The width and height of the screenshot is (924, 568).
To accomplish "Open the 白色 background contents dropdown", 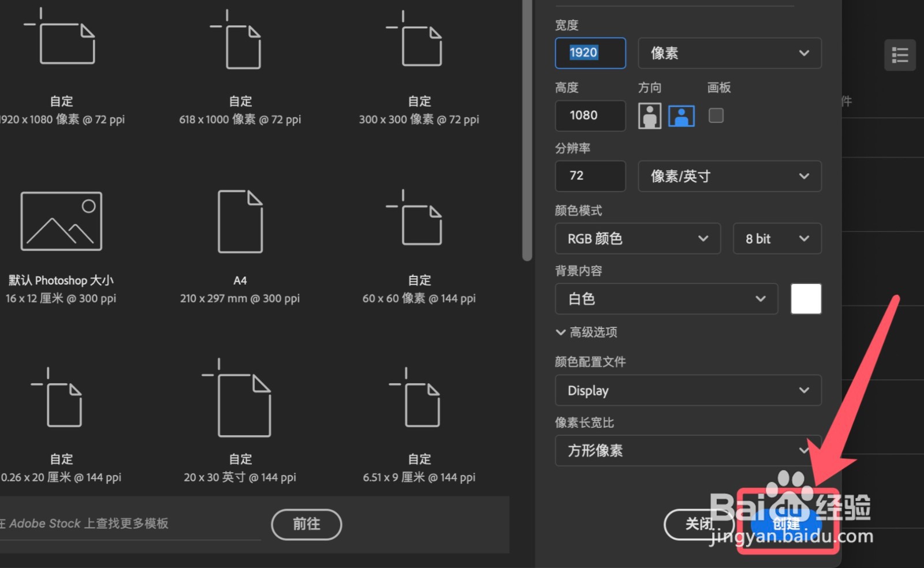I will (666, 298).
